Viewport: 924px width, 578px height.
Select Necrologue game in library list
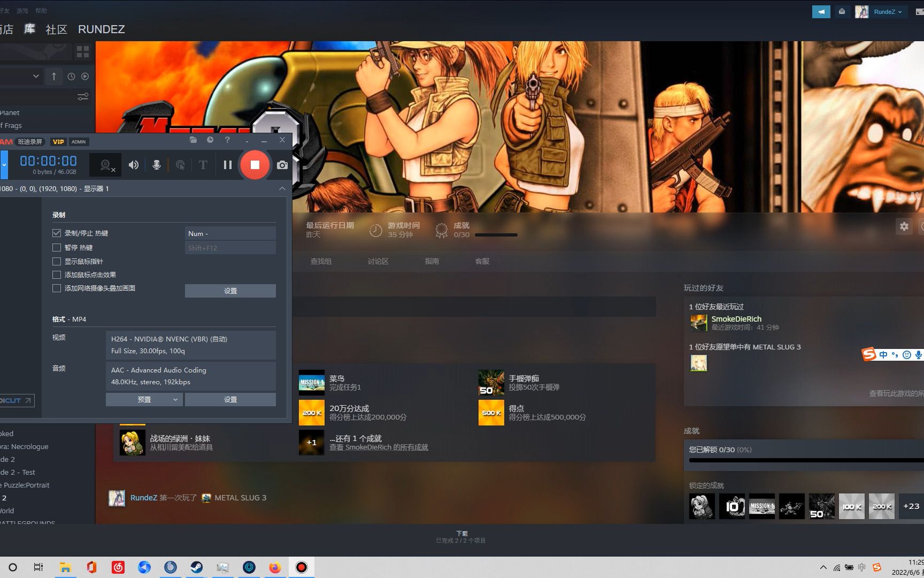point(25,446)
